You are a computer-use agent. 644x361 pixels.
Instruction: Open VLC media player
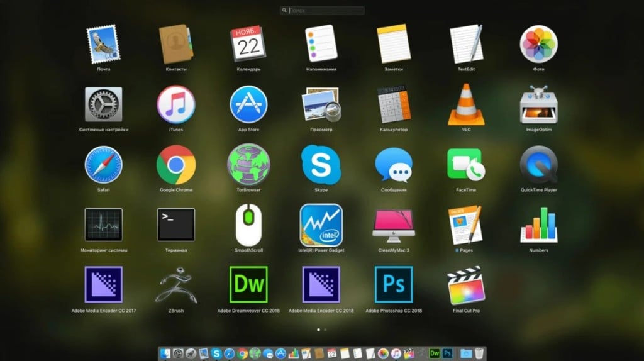click(x=466, y=104)
